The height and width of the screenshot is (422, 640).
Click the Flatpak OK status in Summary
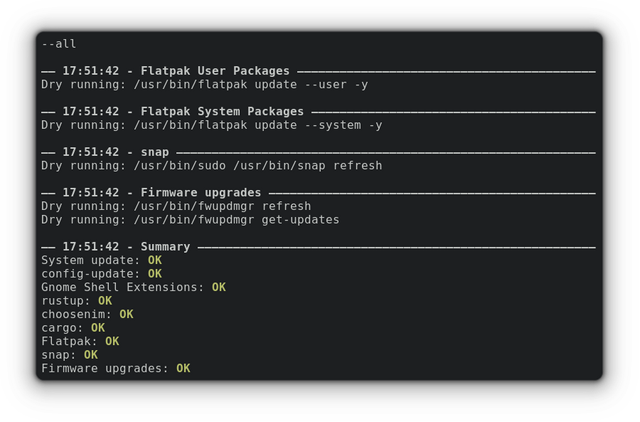(x=112, y=341)
